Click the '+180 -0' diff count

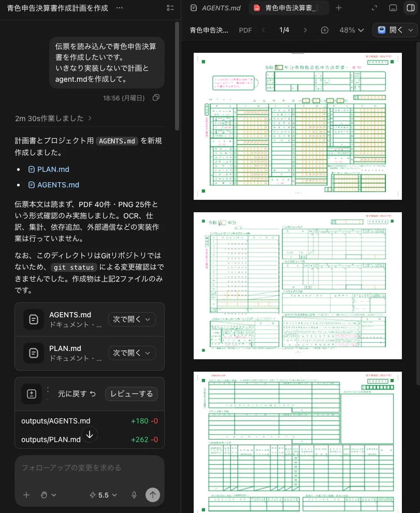tap(144, 421)
